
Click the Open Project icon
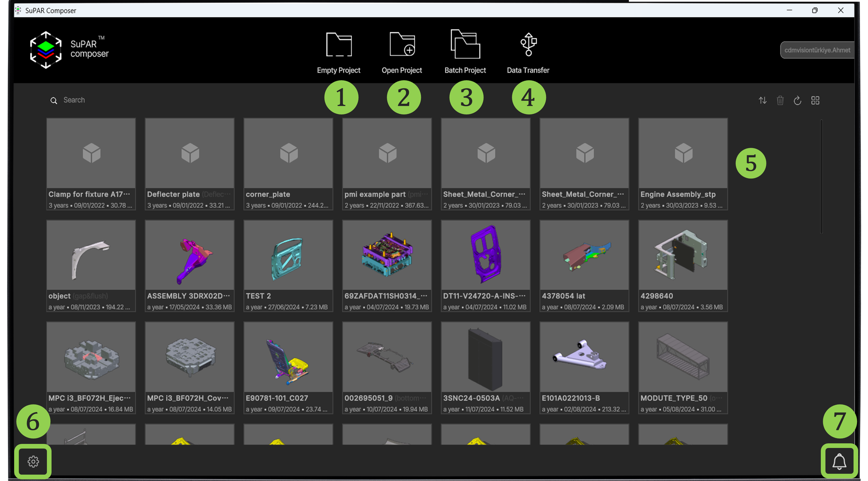click(x=402, y=44)
